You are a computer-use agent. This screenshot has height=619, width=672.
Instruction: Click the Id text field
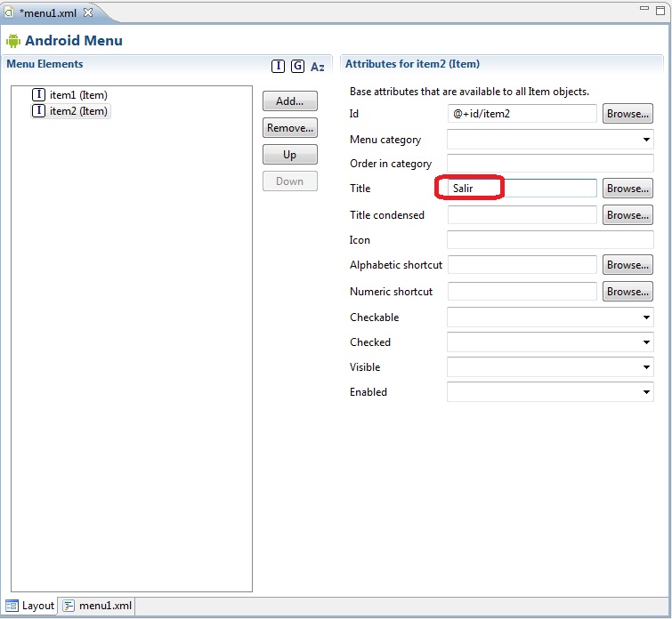click(522, 114)
